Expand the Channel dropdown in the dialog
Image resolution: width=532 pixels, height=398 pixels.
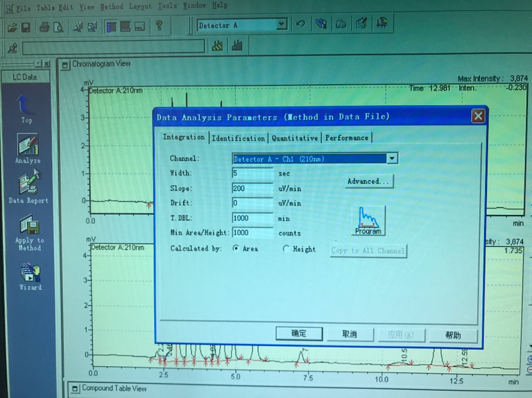392,159
